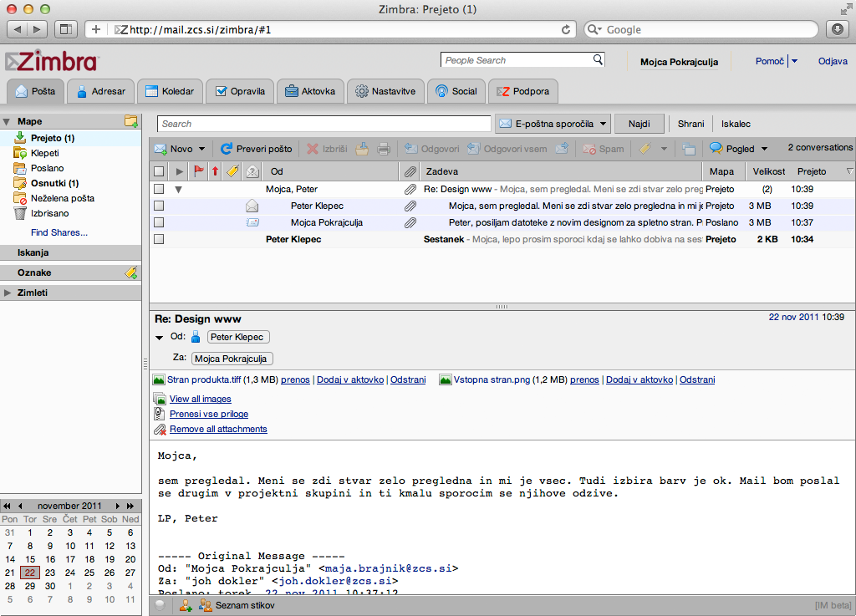Screen dimensions: 856x616
Task: Click the Izbrisano trash folder icon
Action: 20,213
